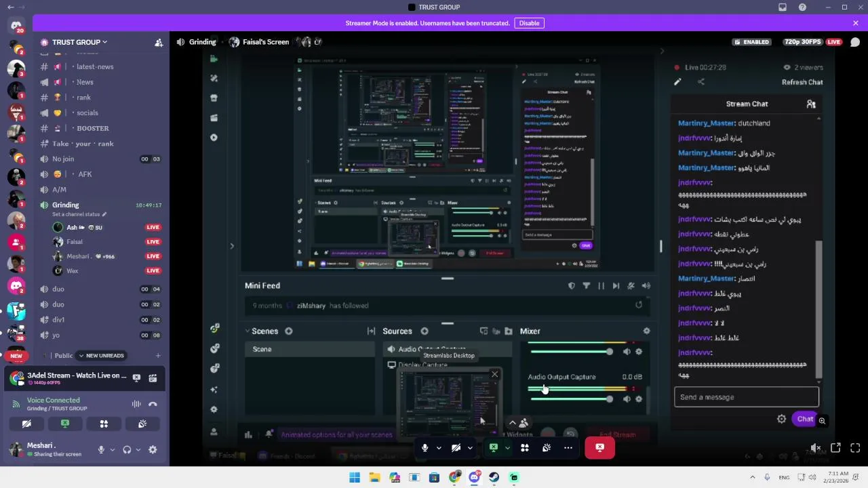This screenshot has width=868, height=488.
Task: Open Steam from the Windows taskbar
Action: coord(494,477)
